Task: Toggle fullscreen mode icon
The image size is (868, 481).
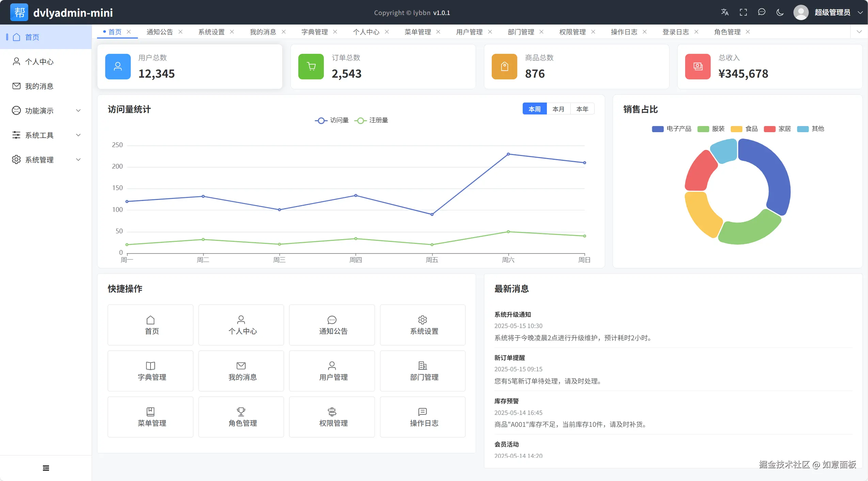Action: [x=743, y=12]
